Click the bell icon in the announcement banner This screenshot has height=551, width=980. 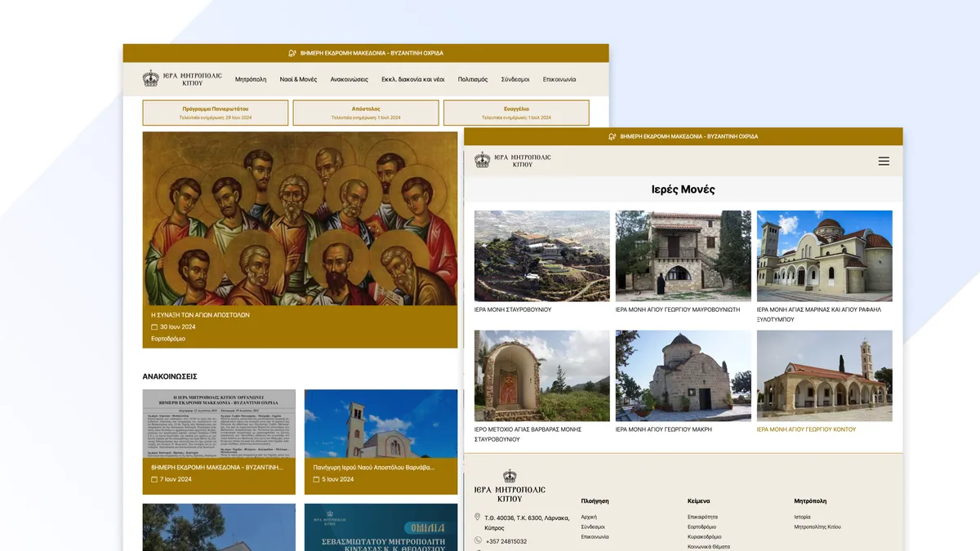coord(292,51)
